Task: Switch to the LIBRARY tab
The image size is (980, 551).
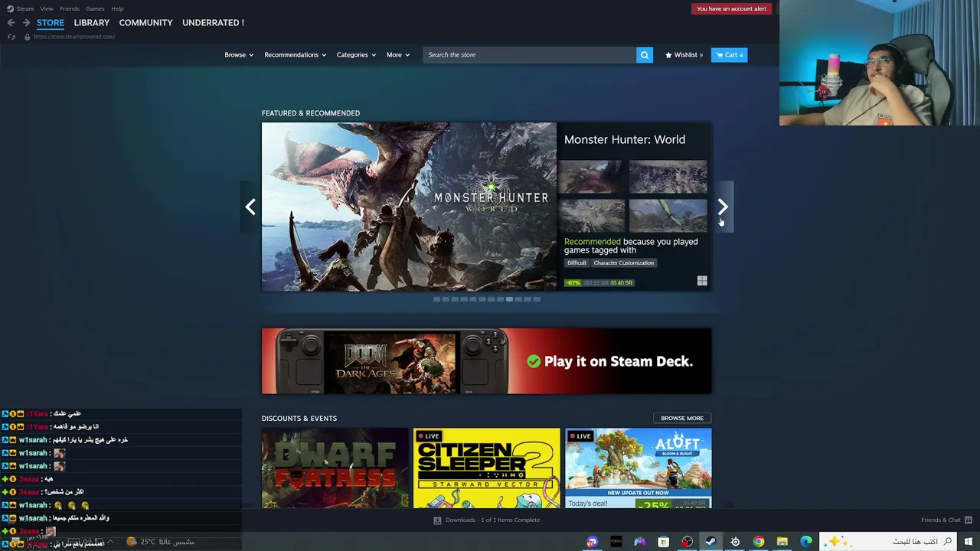Action: 92,23
